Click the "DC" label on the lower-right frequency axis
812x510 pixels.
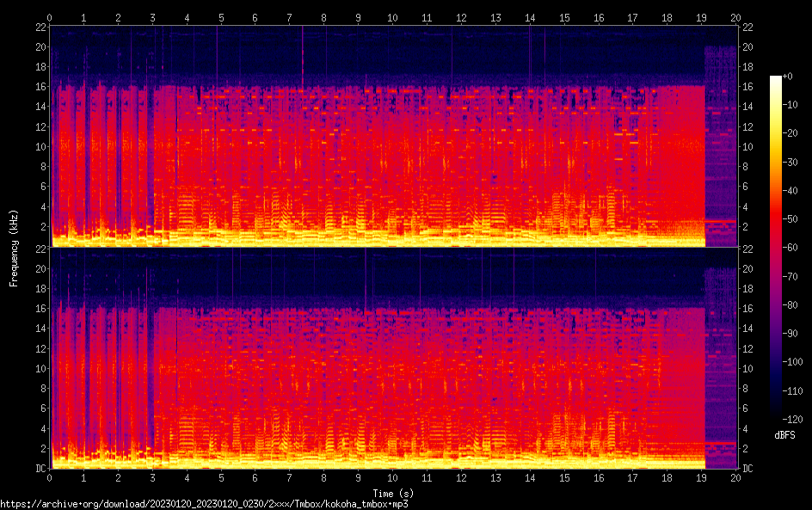point(747,469)
